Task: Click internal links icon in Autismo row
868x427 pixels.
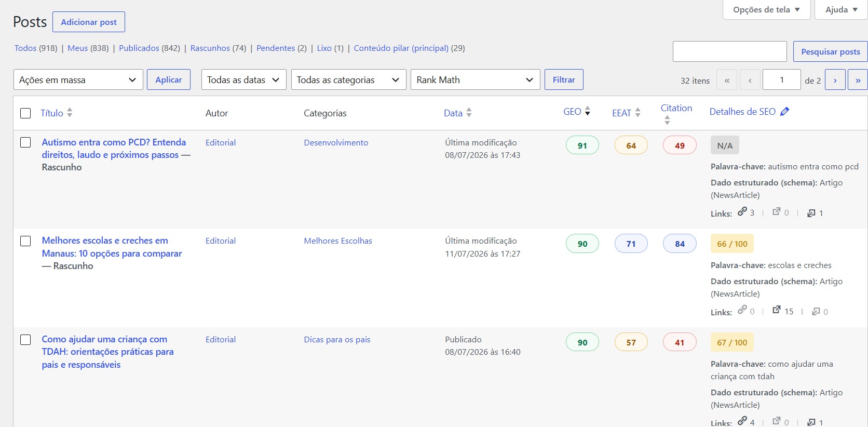Action: tap(742, 211)
